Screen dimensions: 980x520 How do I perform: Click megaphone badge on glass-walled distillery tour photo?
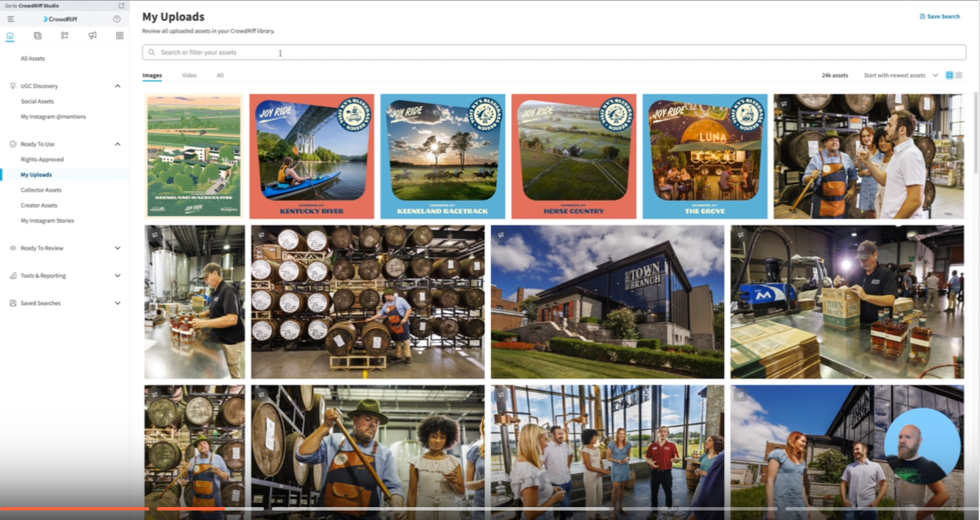[501, 395]
